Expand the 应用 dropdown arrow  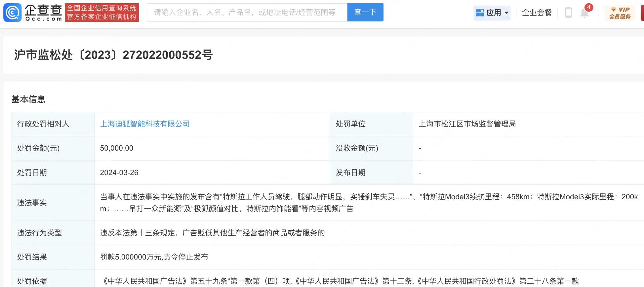tap(506, 13)
